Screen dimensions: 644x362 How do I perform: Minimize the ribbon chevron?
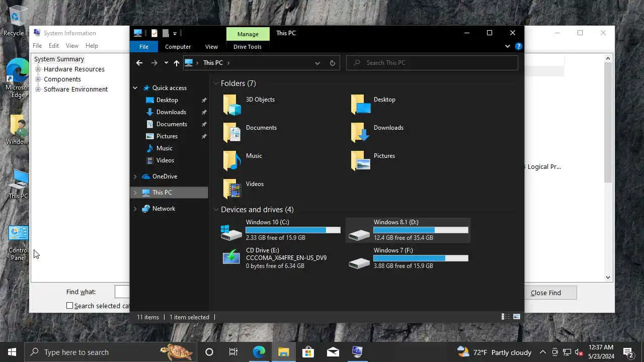coord(507,46)
